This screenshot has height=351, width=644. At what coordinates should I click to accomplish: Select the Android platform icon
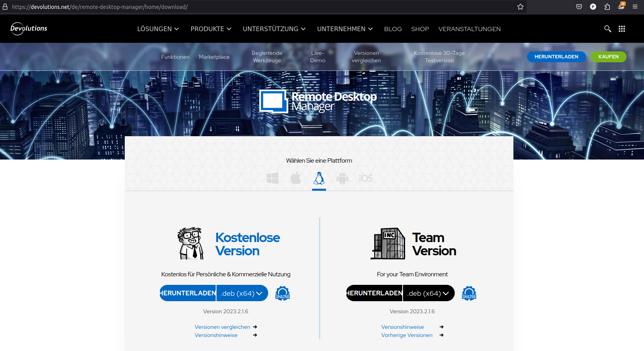342,178
